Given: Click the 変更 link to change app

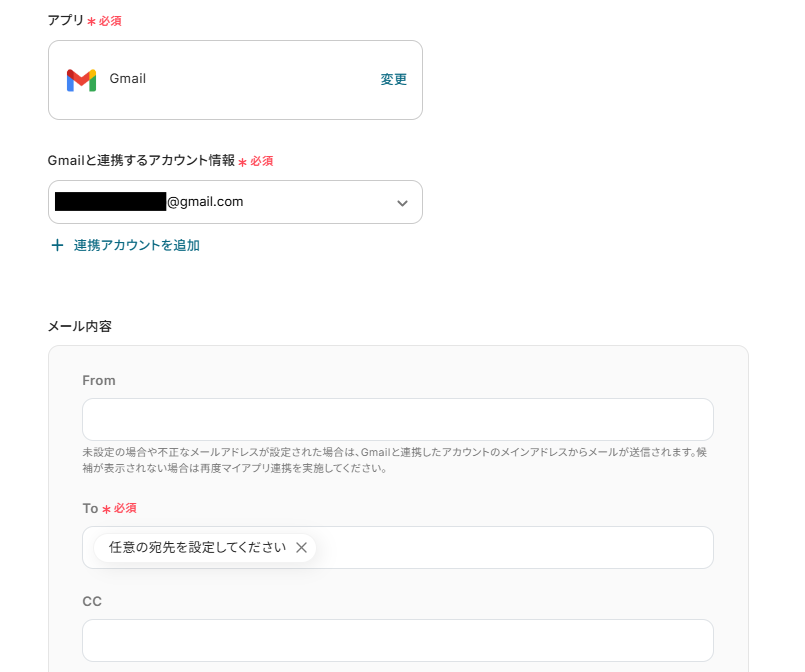Looking at the screenshot, I should 393,80.
